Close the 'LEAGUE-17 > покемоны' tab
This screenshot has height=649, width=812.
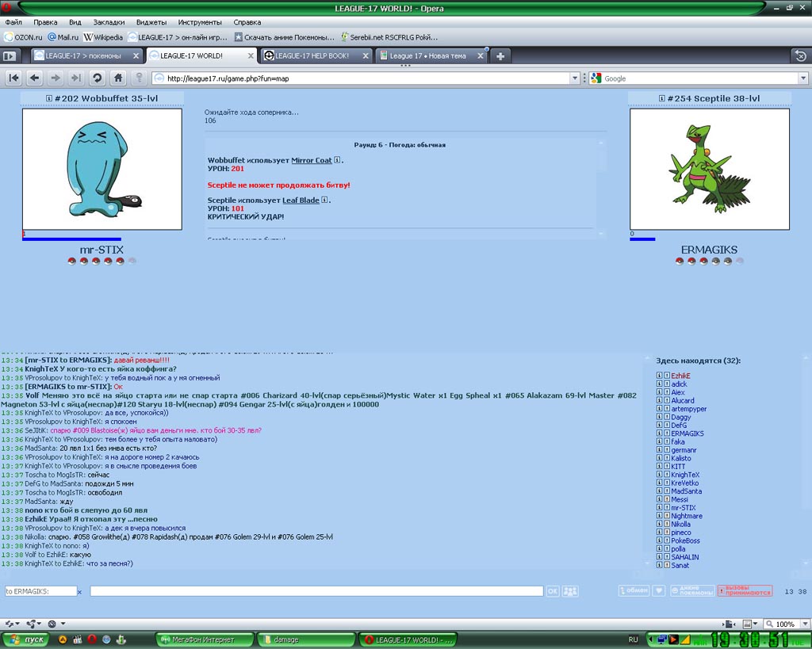[x=136, y=56]
